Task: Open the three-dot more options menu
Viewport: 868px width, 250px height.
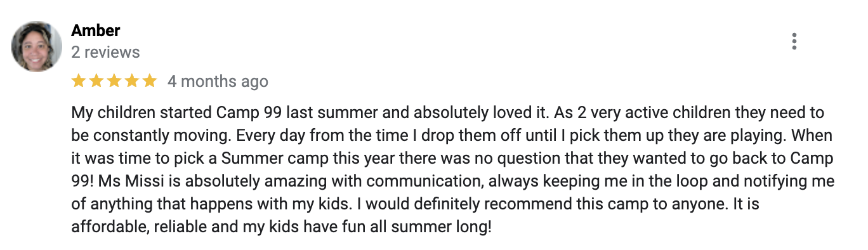Action: tap(794, 41)
